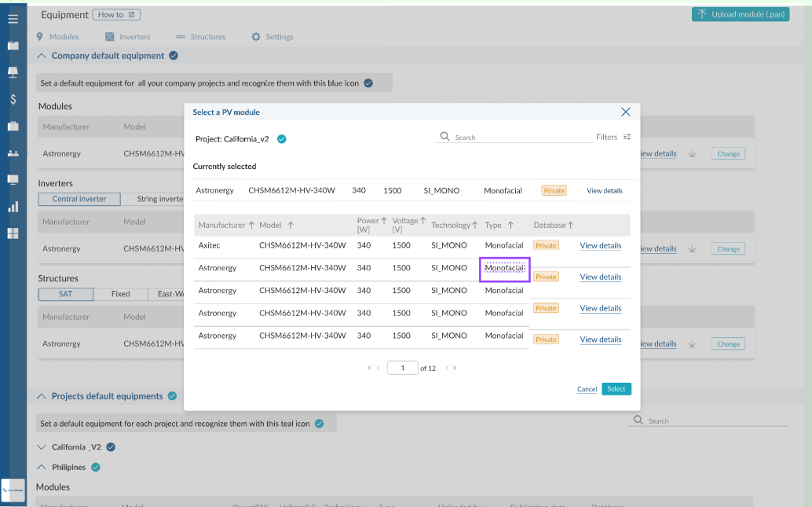Click the grid tiles sidebar icon

13,233
